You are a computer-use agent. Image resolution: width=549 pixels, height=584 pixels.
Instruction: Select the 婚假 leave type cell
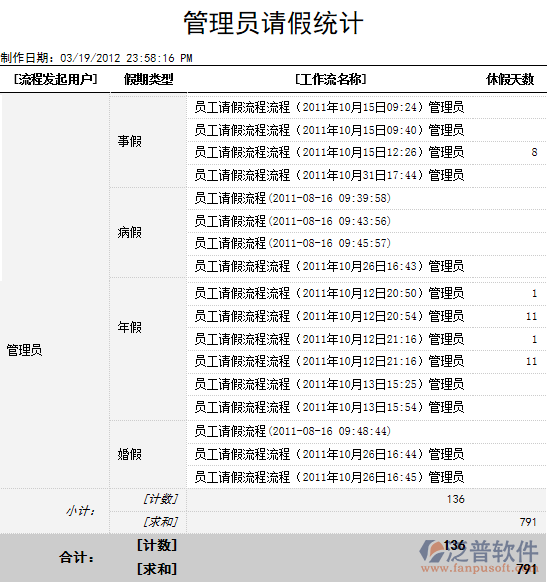click(130, 454)
